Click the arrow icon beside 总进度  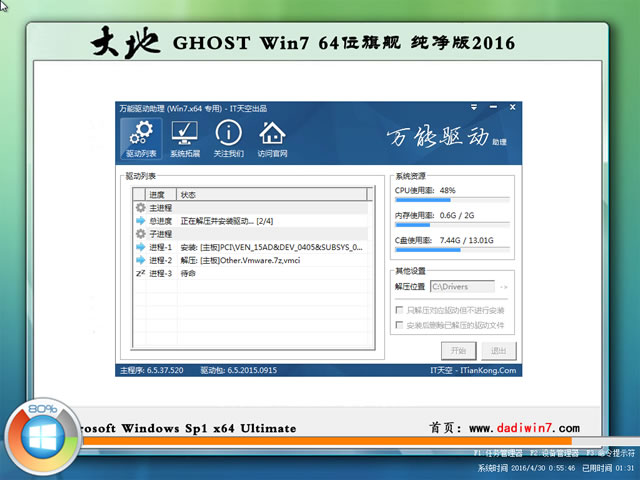point(140,221)
